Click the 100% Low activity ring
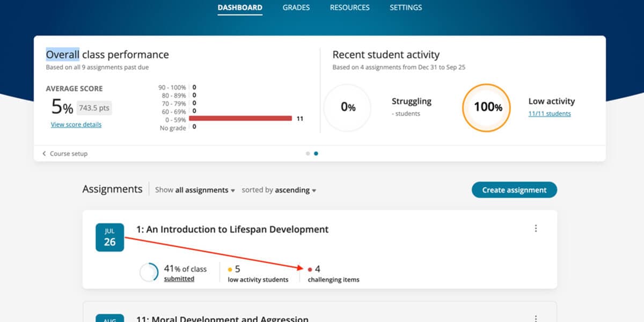 pos(486,107)
